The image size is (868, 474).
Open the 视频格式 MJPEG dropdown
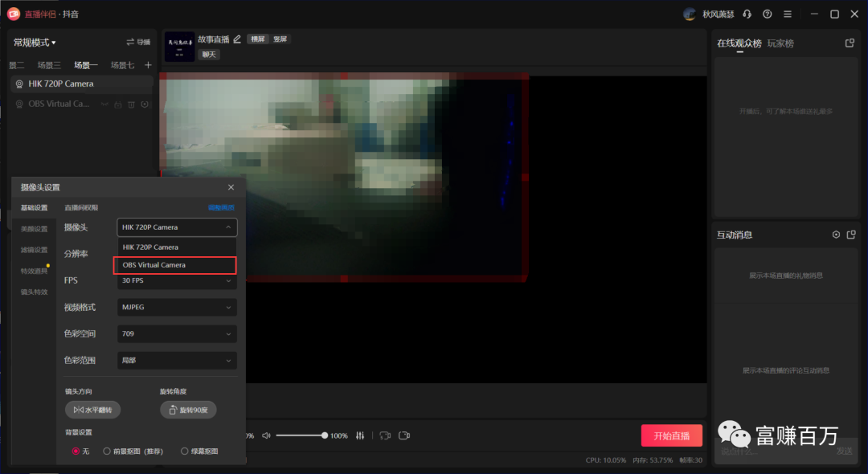coord(177,307)
